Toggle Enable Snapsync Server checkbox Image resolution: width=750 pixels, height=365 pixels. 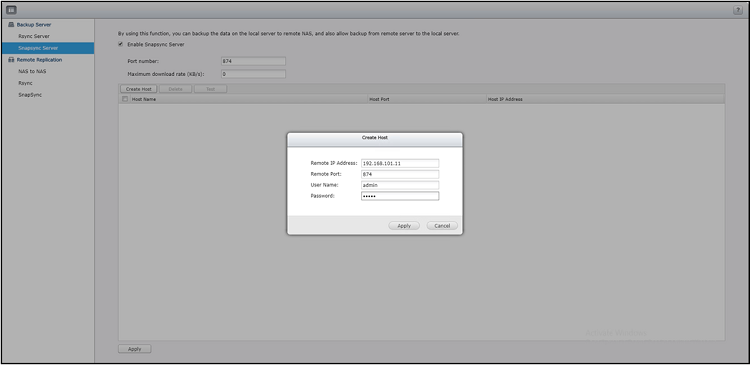121,44
